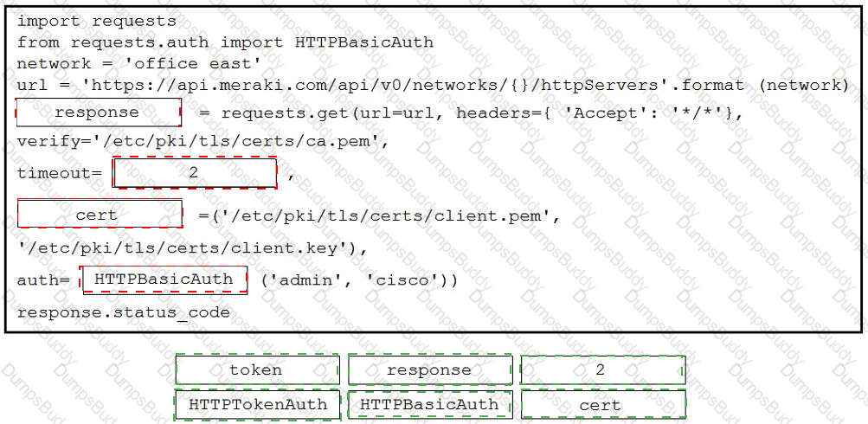This screenshot has width=868, height=424.
Task: Click the timeout slot containing 2
Action: [x=195, y=173]
